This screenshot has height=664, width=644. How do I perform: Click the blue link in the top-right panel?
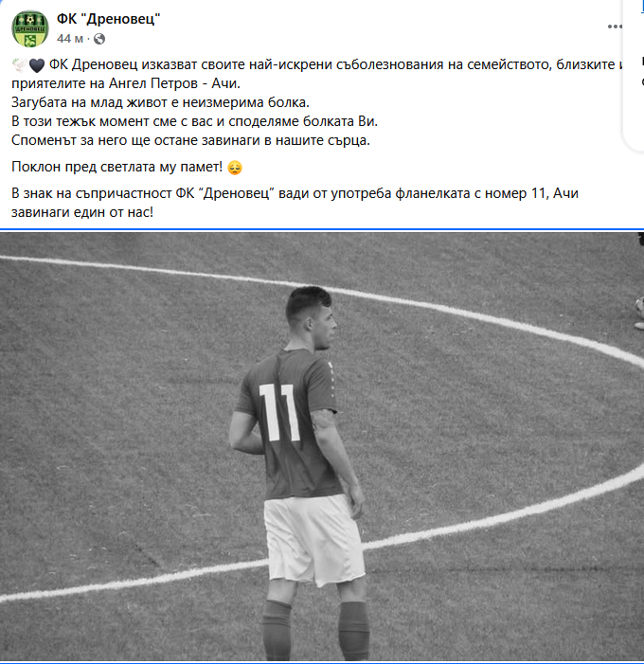[x=640, y=6]
